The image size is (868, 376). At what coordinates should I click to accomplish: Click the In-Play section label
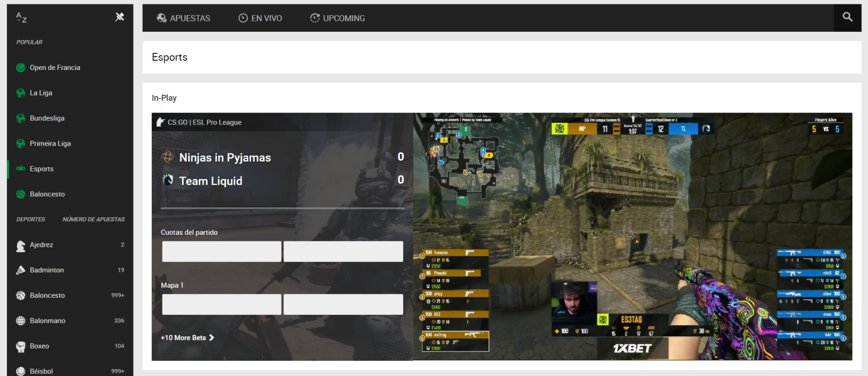click(164, 98)
